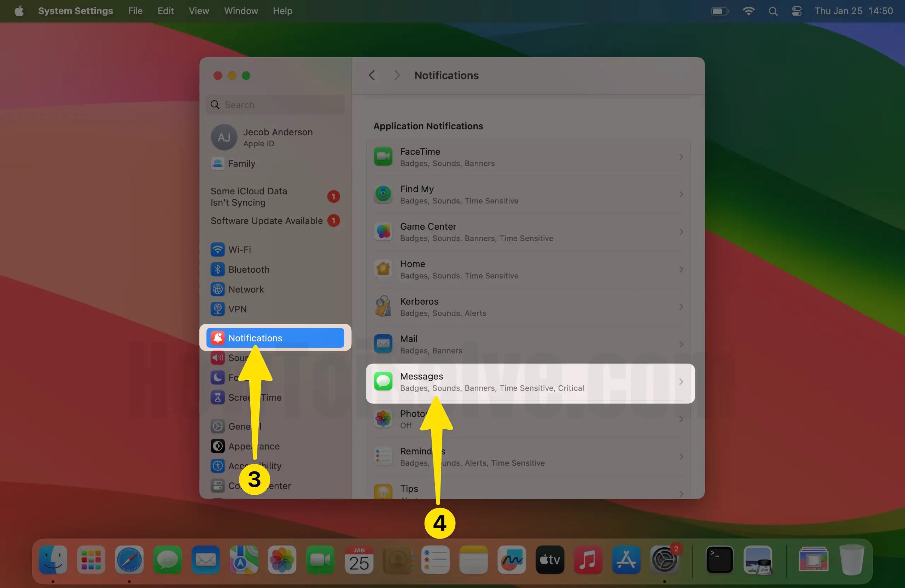Click the sidebar Search field
Image resolution: width=905 pixels, height=588 pixels.
tap(275, 105)
